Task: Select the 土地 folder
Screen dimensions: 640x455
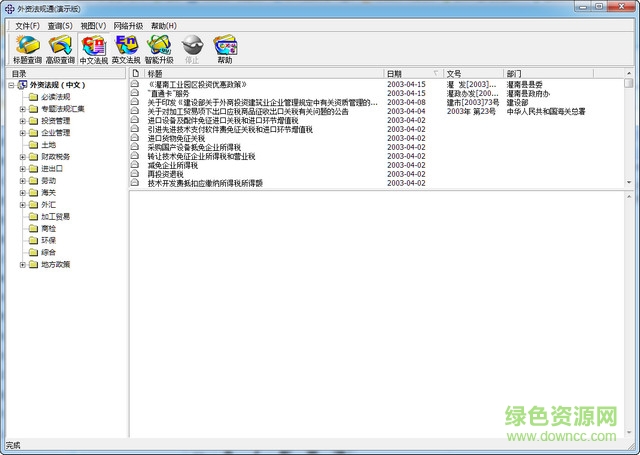Action: pyautogui.click(x=48, y=145)
